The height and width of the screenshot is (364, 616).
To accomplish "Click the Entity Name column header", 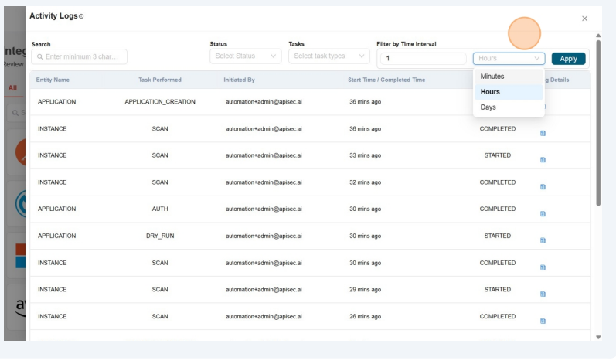I will (x=53, y=80).
